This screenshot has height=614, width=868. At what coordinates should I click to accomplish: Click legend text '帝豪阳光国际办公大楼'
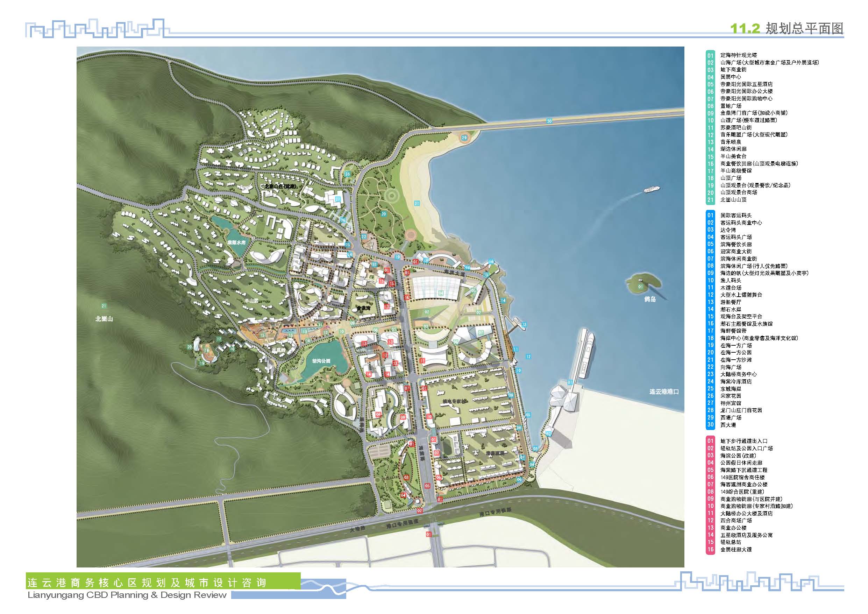tap(746, 91)
